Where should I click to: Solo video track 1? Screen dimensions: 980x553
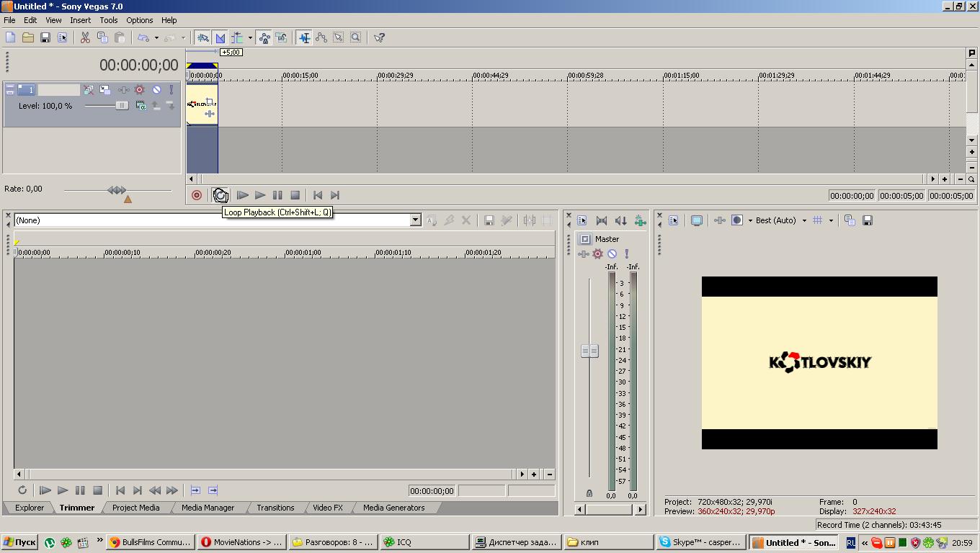(x=171, y=90)
